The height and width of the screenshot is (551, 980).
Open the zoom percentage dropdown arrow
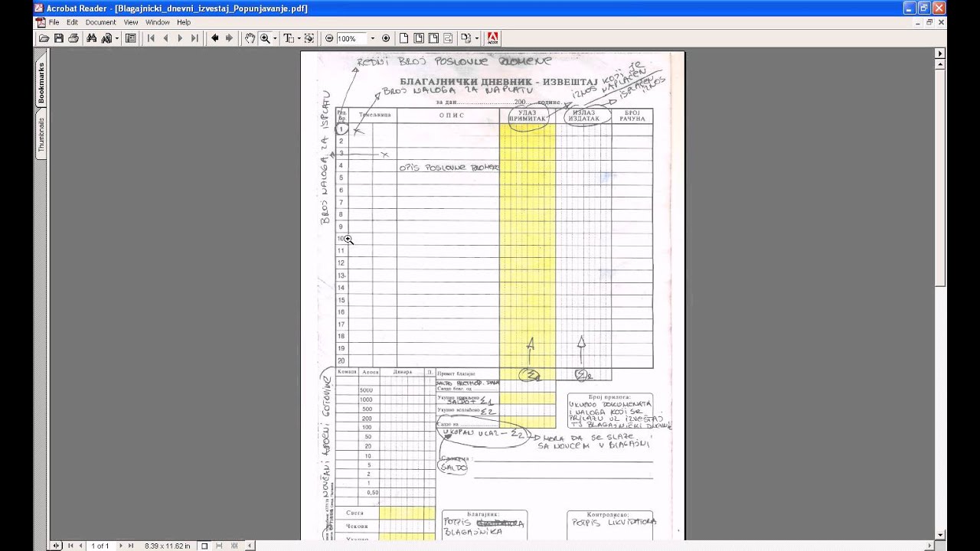pos(373,38)
